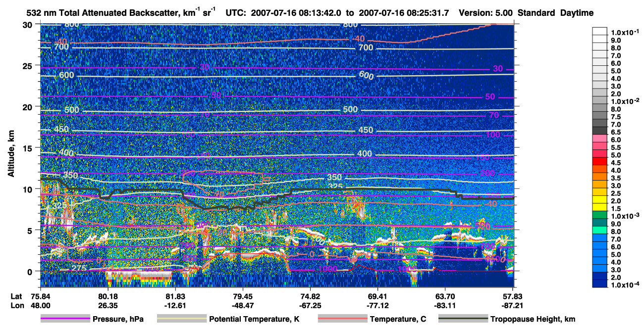644x330 pixels.
Task: Click the dark blue 1.0x10-4 colorbar cell
Action: tap(600, 284)
